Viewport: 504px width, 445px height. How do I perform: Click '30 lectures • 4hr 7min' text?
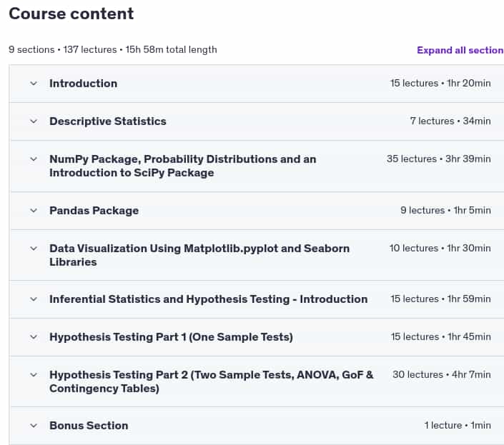441,375
